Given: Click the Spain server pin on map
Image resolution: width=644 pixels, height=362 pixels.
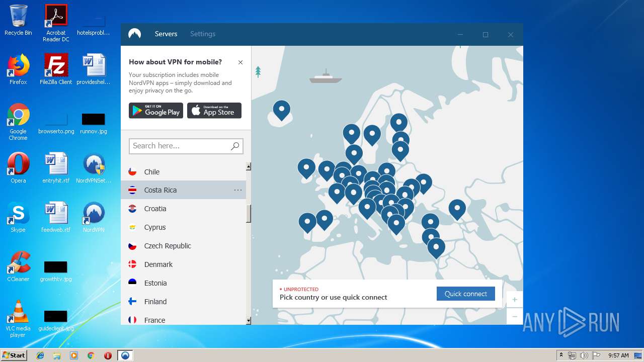Looking at the screenshot, I should click(325, 219).
